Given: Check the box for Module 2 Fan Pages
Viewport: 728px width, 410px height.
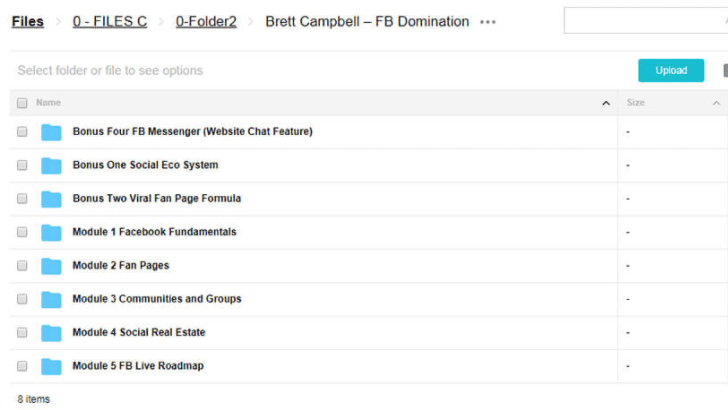Looking at the screenshot, I should (22, 266).
